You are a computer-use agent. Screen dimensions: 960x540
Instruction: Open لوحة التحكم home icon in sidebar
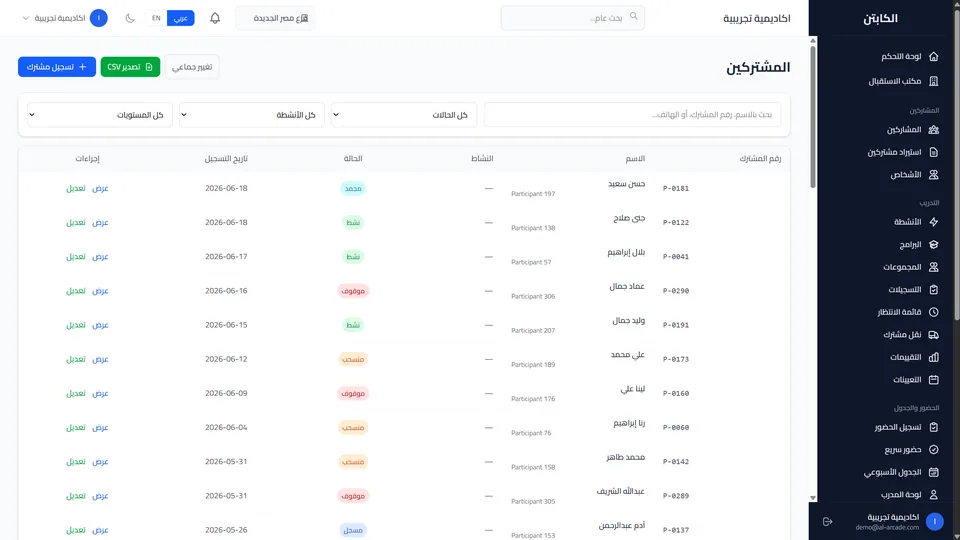point(934,56)
